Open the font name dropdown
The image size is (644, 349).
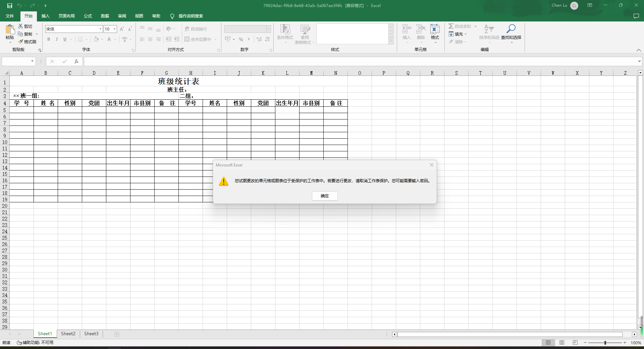click(100, 29)
